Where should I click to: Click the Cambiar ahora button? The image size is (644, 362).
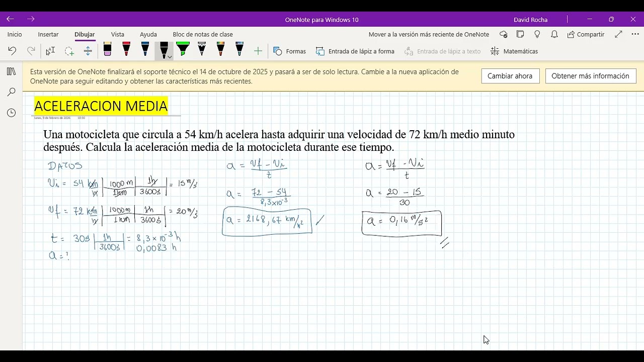(x=510, y=76)
